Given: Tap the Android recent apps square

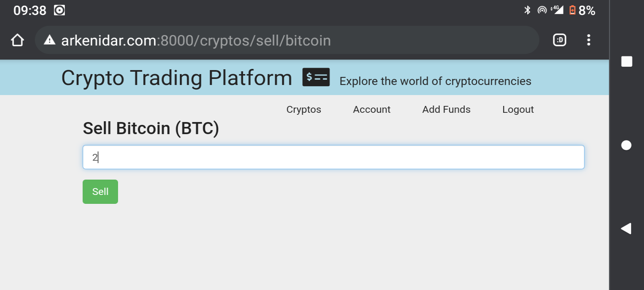Looking at the screenshot, I should tap(627, 62).
